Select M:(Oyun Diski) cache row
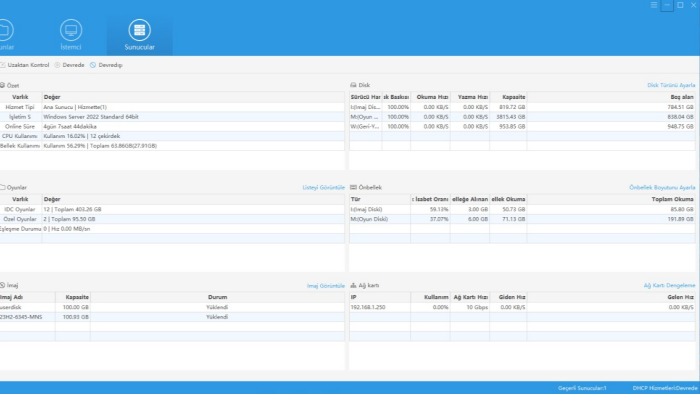This screenshot has width=700, height=394. tap(522, 219)
